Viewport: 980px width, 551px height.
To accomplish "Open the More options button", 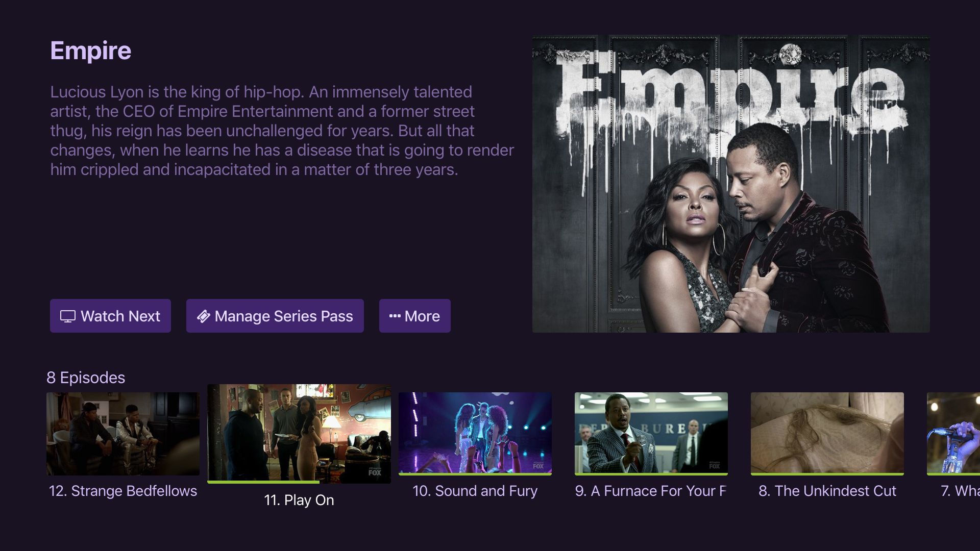I will (x=414, y=316).
